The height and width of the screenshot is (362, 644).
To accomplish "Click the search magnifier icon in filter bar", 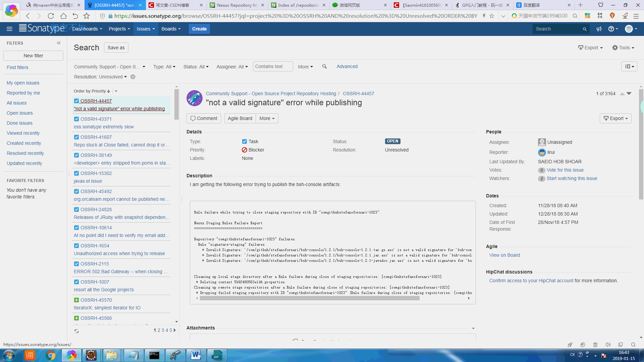I will (x=324, y=67).
